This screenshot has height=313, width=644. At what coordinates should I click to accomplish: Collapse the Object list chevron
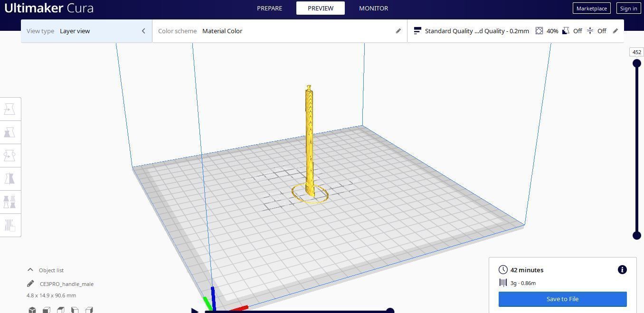[x=30, y=270]
